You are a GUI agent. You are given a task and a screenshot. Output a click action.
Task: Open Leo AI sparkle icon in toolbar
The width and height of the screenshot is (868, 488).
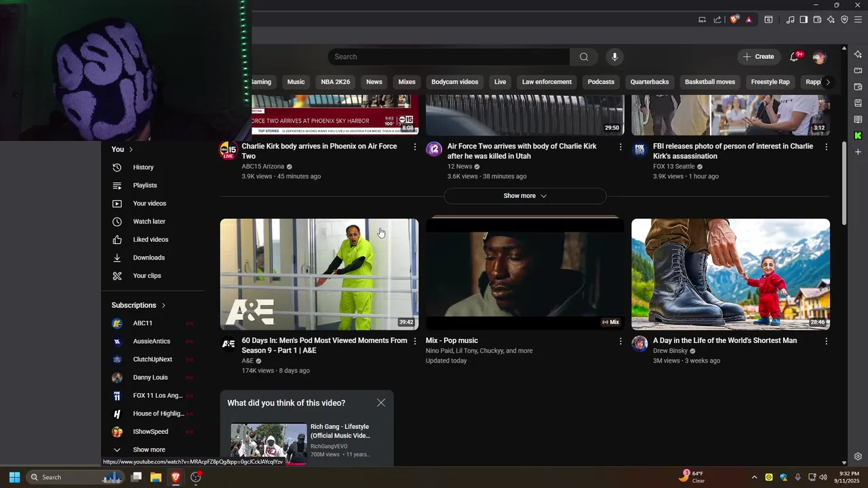tap(831, 20)
